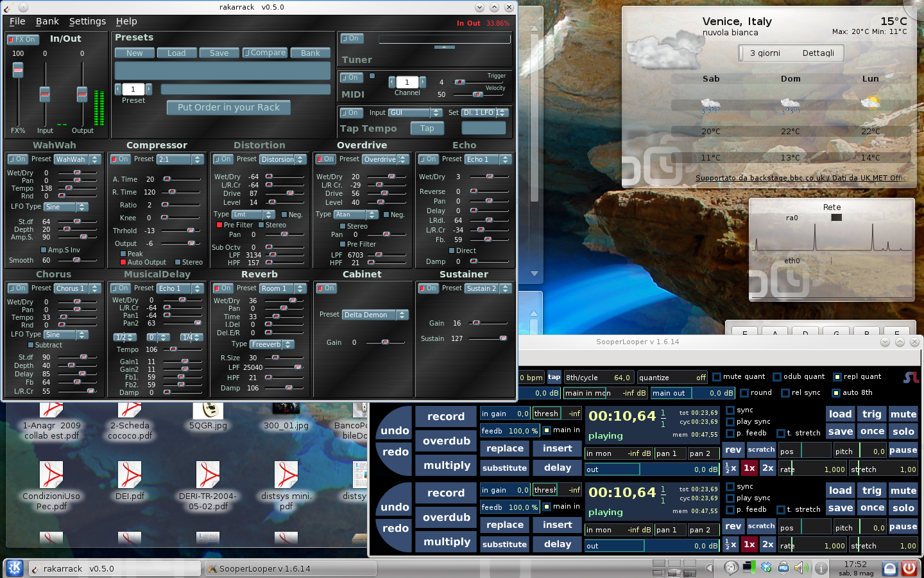Toggle the FX On switch
924x578 pixels.
(22, 40)
